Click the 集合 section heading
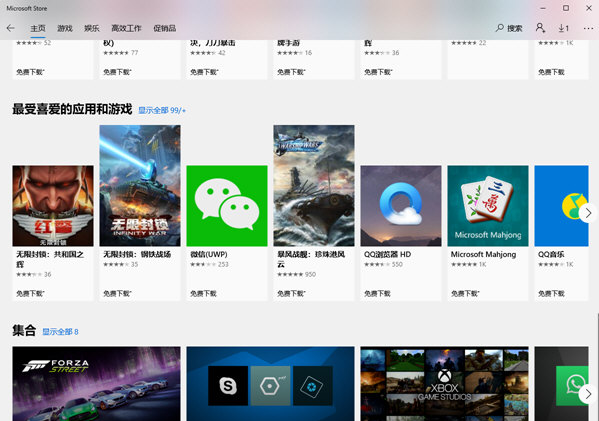The height and width of the screenshot is (421, 599). point(24,330)
